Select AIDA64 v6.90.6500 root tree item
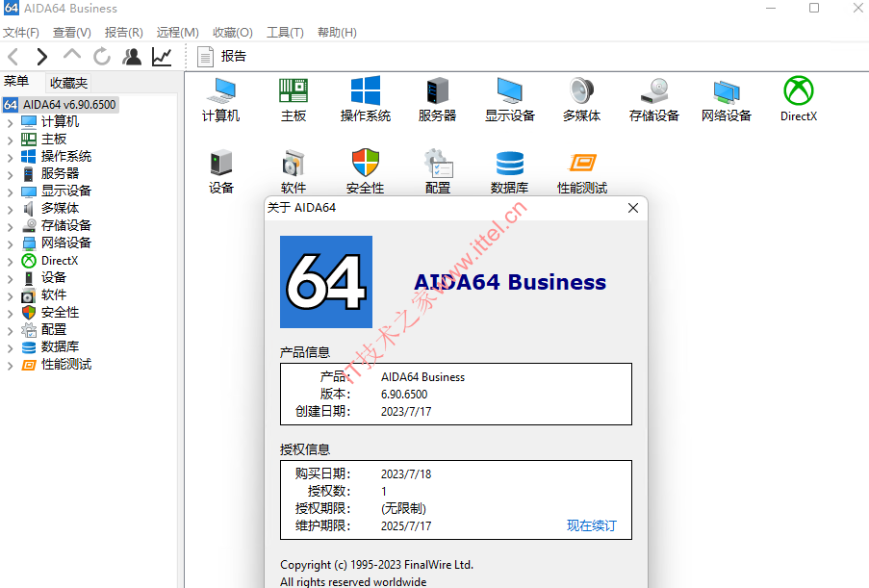The height and width of the screenshot is (588, 869). 60,105
